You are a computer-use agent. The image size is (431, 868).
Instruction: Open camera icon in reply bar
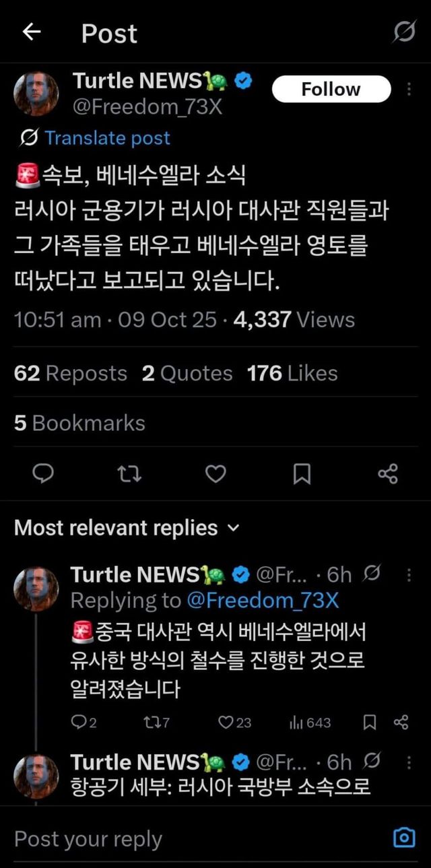click(x=404, y=838)
